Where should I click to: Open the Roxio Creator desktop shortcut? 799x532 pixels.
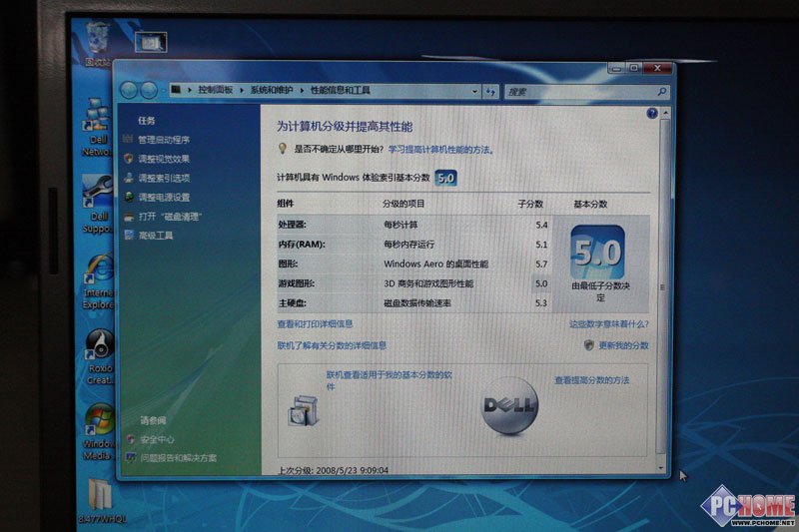99,357
